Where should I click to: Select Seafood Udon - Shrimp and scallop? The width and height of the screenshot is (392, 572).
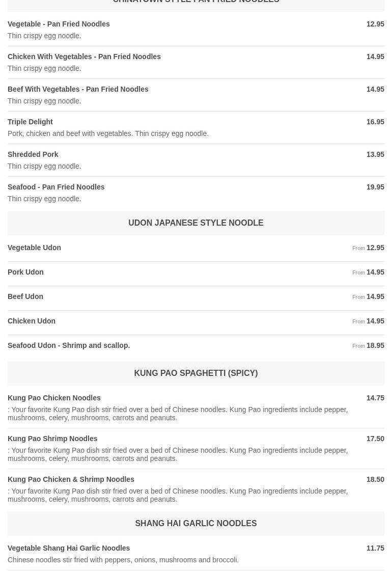click(x=69, y=345)
